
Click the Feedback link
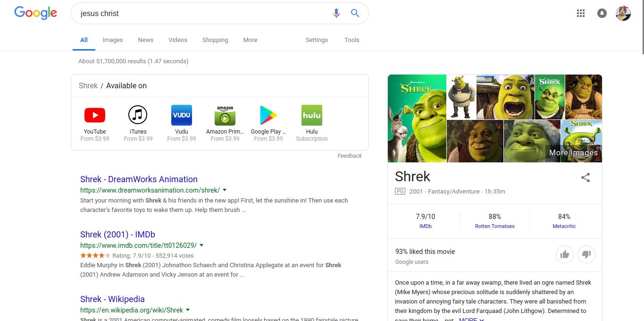[x=350, y=155]
